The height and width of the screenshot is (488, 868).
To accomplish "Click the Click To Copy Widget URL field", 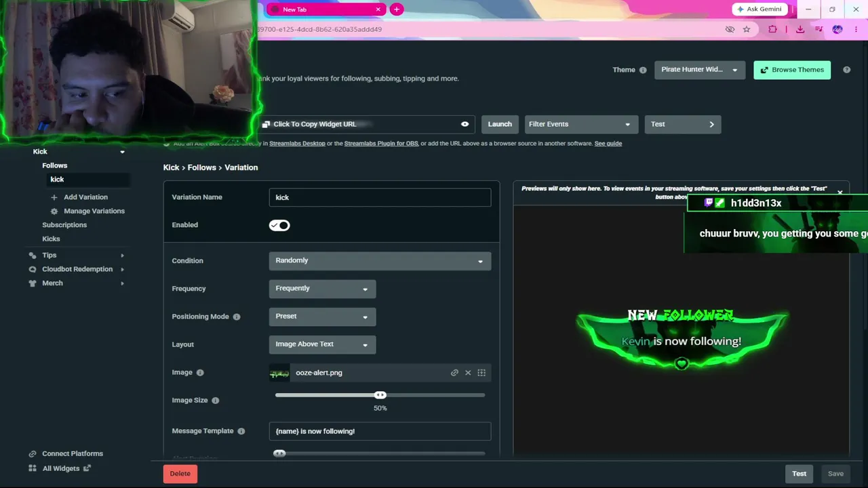I will (x=366, y=124).
